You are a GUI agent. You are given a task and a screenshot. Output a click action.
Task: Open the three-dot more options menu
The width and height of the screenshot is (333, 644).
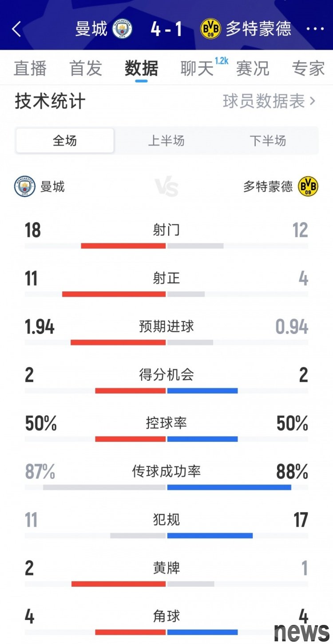pyautogui.click(x=315, y=29)
